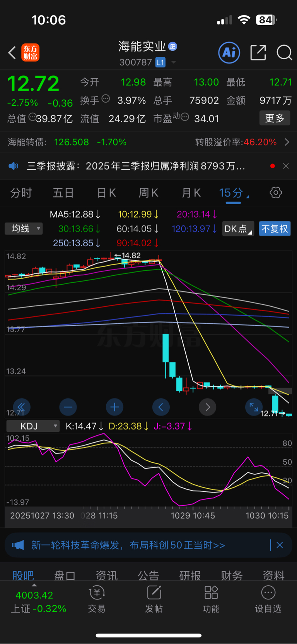Tap the share export icon
The width and height of the screenshot is (297, 644).
pyautogui.click(x=258, y=53)
